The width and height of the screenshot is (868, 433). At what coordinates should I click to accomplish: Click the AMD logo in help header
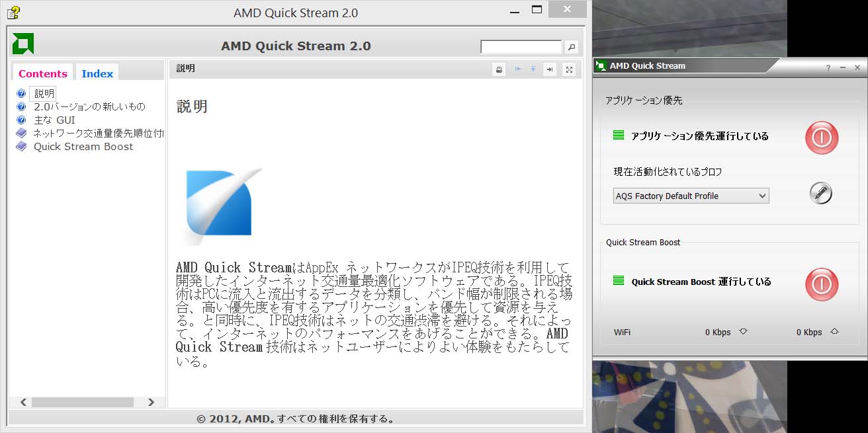[x=23, y=44]
